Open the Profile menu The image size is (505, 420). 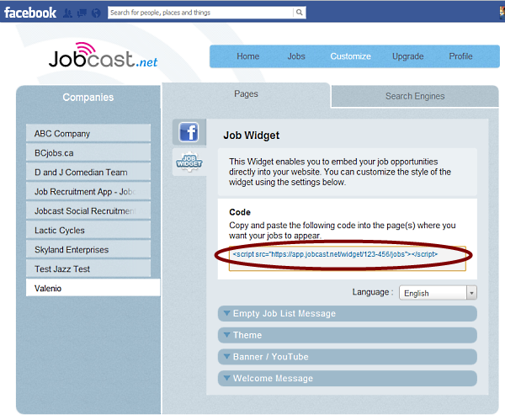(x=460, y=56)
